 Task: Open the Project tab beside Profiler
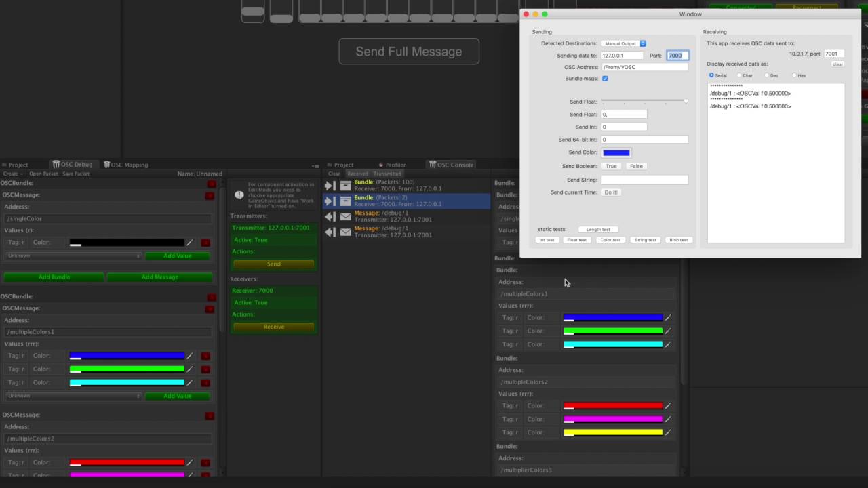[340, 165]
